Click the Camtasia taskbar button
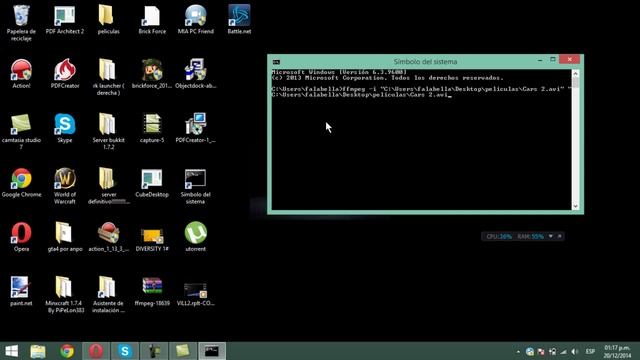Screen dimensions: 640x360 [x=183, y=351]
